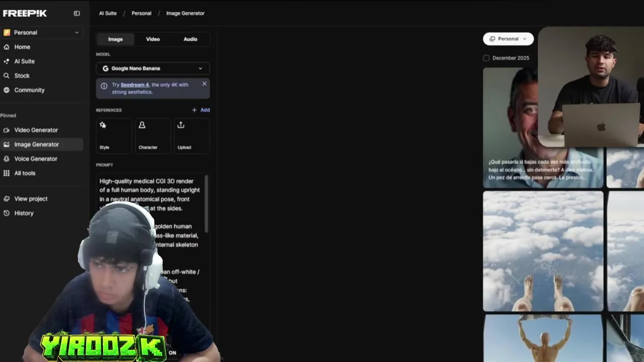Open History
This screenshot has height=362, width=644.
coord(24,213)
